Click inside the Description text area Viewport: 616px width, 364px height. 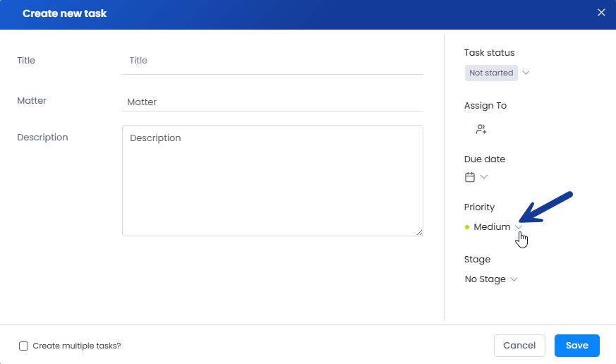[272, 181]
